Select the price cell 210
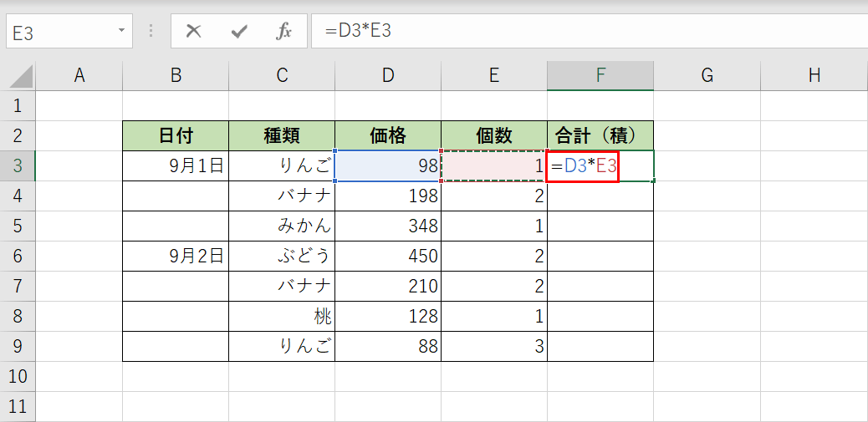This screenshot has height=422, width=868. pyautogui.click(x=388, y=286)
